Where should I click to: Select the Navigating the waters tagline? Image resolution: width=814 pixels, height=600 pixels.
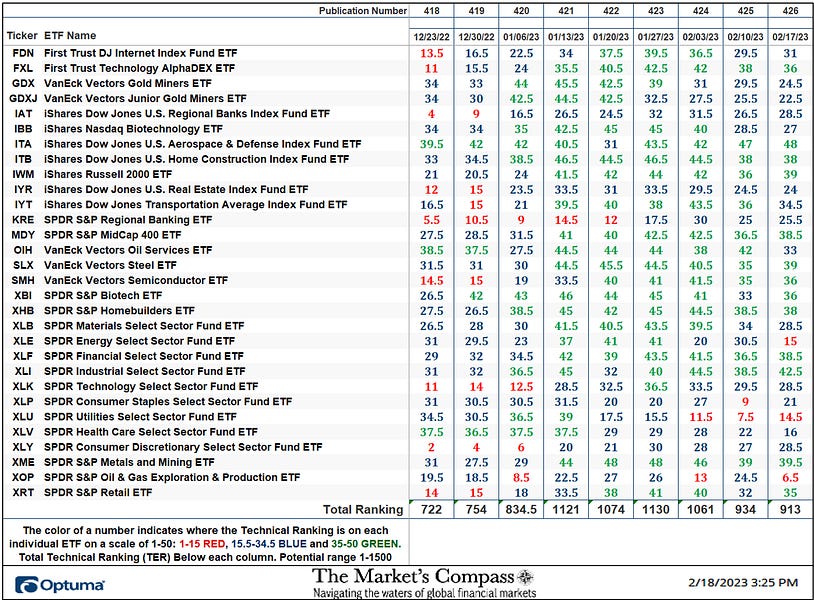click(x=424, y=593)
